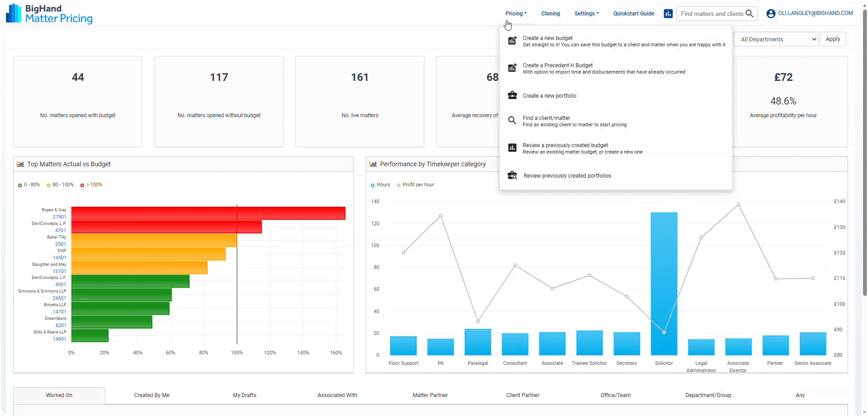This screenshot has width=868, height=418.
Task: Click the 161 No. live matters card
Action: click(x=360, y=101)
